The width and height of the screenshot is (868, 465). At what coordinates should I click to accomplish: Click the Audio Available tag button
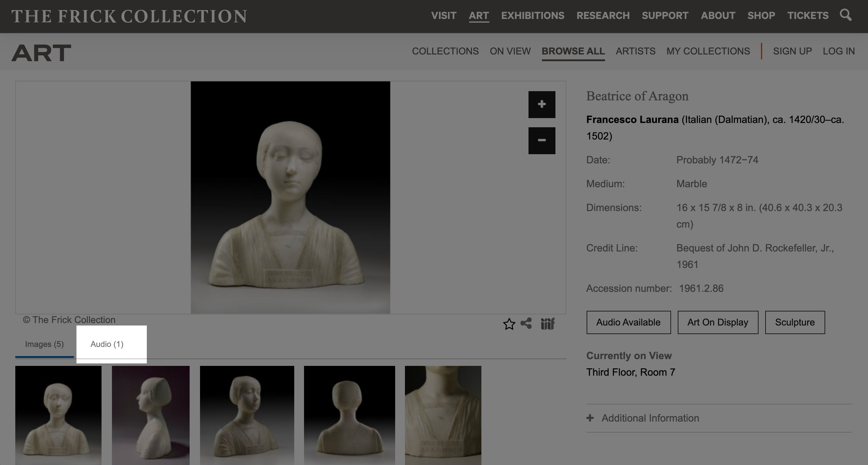click(x=629, y=322)
